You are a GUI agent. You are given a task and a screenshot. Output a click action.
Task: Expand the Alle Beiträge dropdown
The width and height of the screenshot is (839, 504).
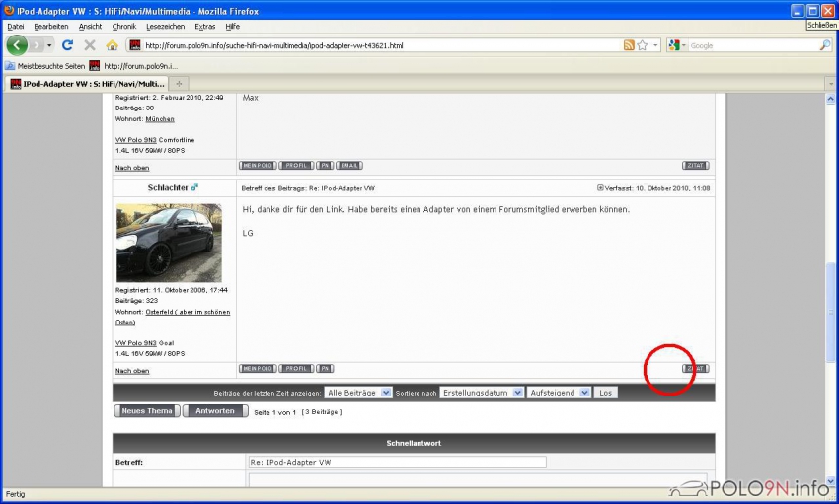(358, 393)
